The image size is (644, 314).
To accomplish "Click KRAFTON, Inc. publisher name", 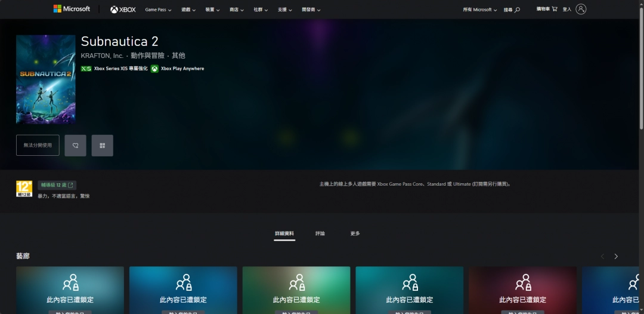I will 103,56.
